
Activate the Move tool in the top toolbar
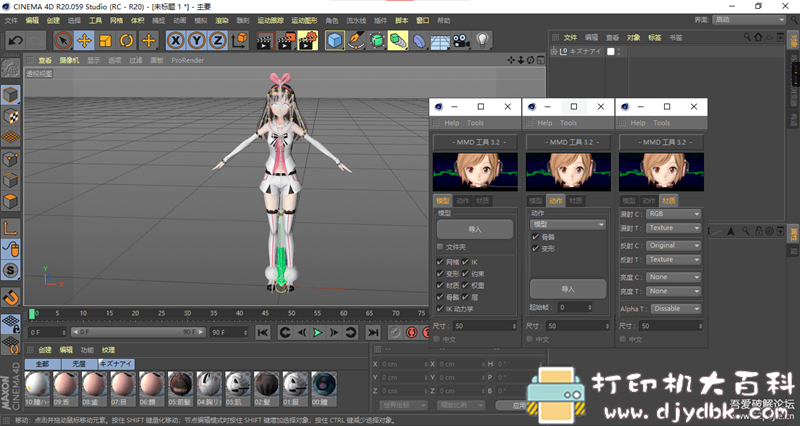(84, 40)
